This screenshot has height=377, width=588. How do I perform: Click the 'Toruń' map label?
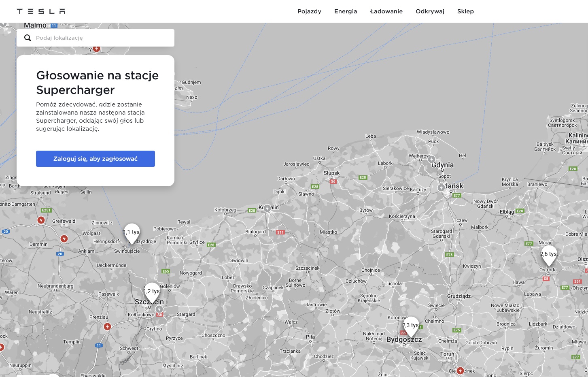coord(448,354)
